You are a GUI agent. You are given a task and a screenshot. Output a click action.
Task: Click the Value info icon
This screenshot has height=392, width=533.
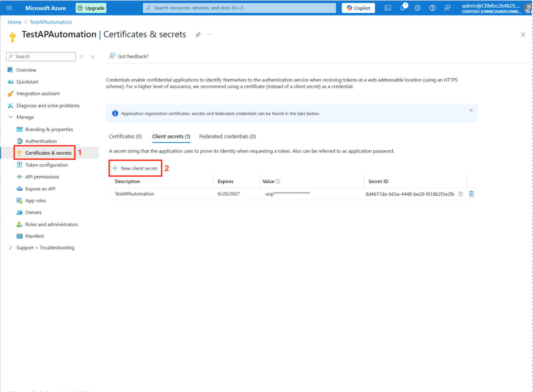click(278, 181)
